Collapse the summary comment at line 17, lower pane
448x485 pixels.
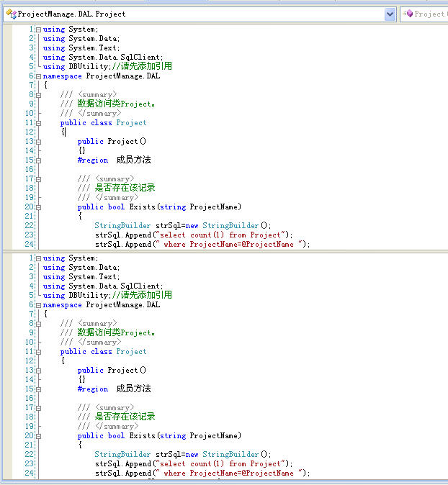(x=38, y=408)
